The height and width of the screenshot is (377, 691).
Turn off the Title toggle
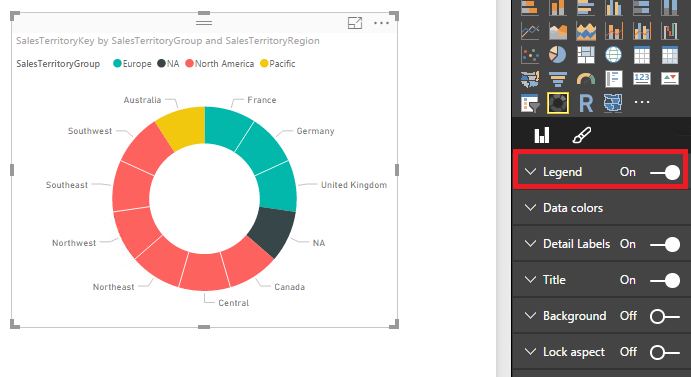(x=665, y=280)
